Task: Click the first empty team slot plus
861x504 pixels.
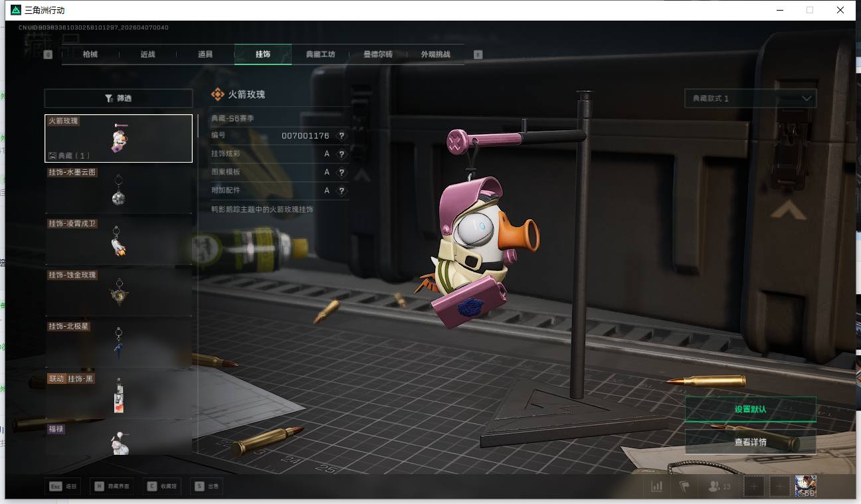Action: (754, 487)
